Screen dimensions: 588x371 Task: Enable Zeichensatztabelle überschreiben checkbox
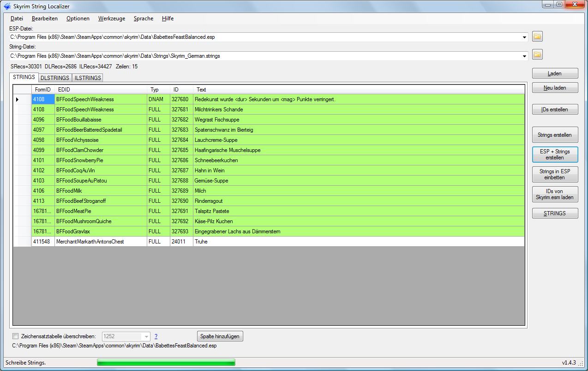16,336
